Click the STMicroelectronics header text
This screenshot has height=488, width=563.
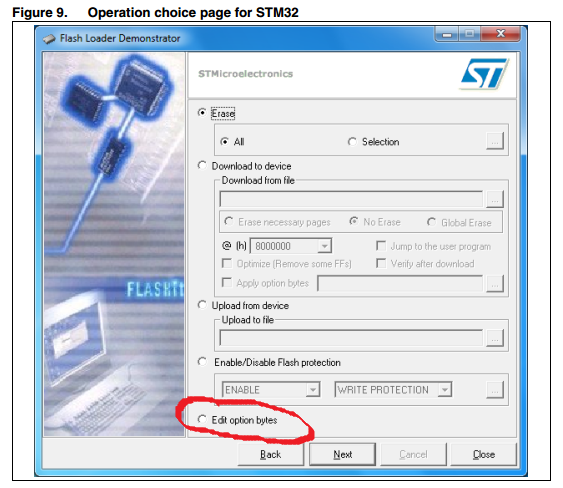point(246,74)
